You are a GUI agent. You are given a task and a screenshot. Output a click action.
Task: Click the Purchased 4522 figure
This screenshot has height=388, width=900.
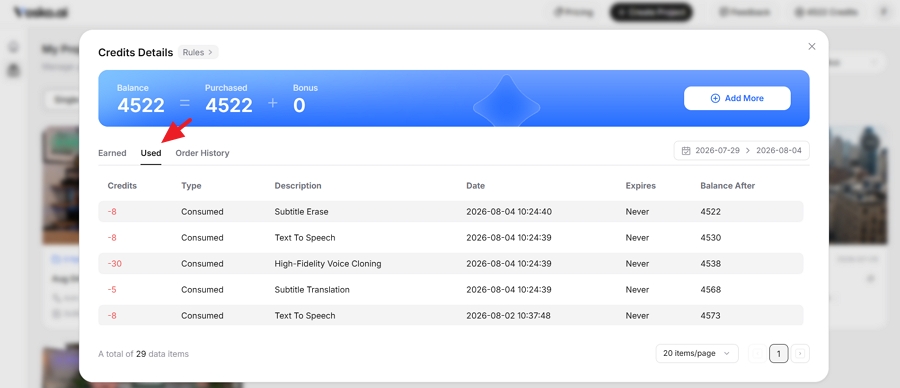point(229,106)
